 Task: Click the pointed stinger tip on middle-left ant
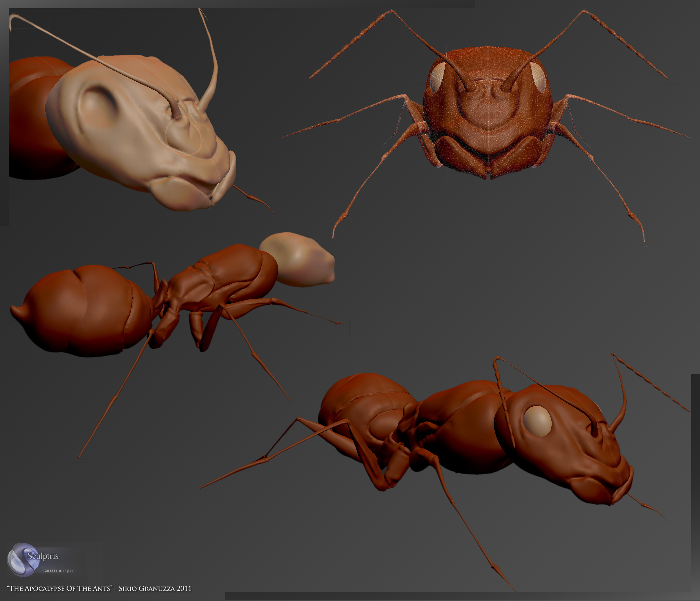(15, 309)
